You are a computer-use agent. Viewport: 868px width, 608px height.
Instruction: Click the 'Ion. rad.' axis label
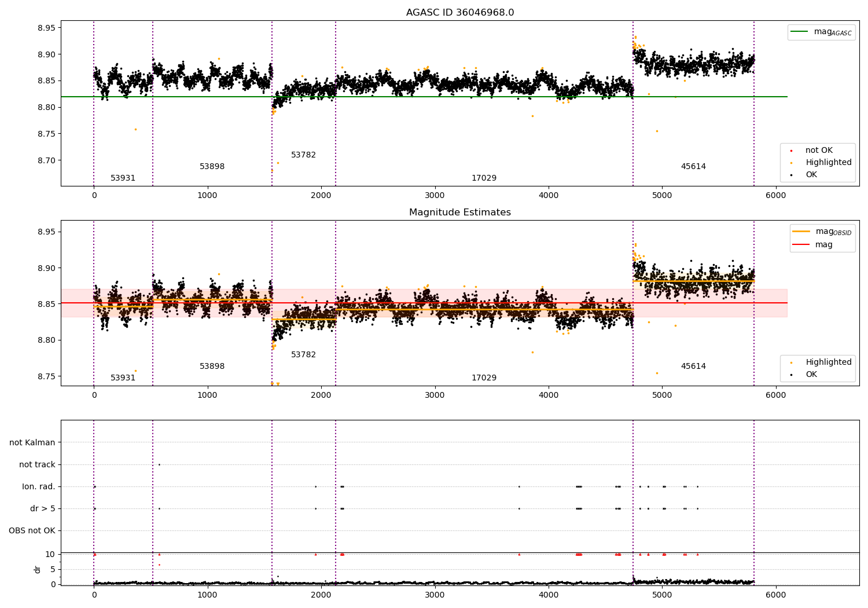(39, 487)
